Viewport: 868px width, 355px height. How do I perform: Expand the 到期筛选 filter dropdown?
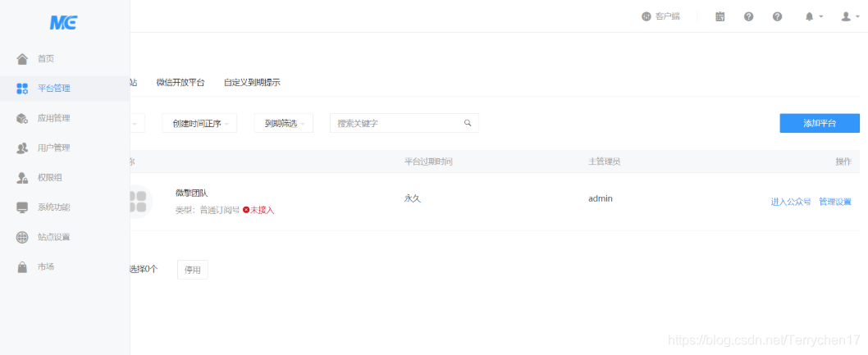283,123
